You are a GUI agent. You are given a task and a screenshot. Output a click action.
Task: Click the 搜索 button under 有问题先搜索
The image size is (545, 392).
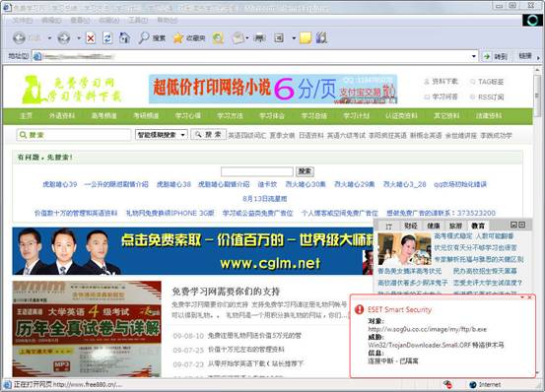pyautogui.click(x=305, y=171)
